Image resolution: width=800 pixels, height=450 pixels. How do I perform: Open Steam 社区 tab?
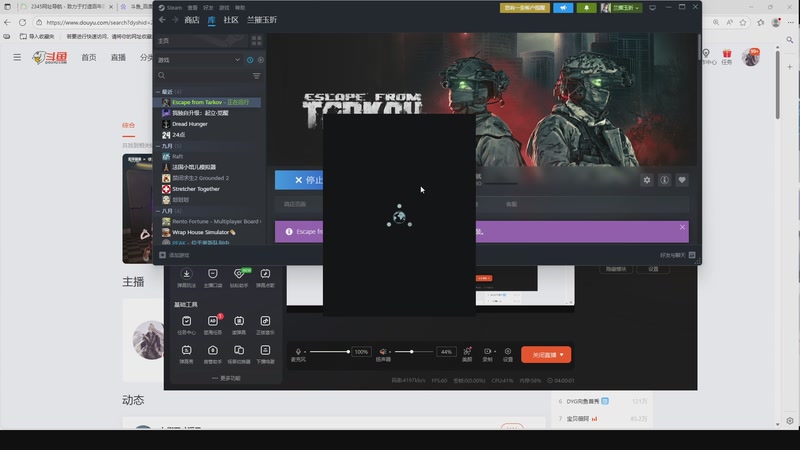tap(231, 20)
